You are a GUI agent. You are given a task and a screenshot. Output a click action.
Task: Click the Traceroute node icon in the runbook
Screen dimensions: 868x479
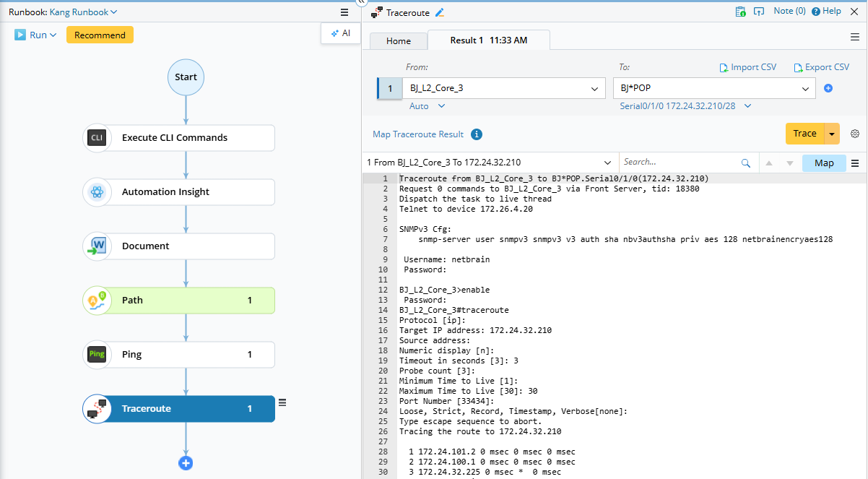(x=97, y=409)
